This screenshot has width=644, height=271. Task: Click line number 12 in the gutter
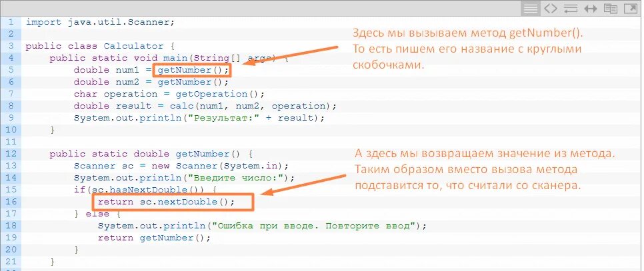[x=10, y=154]
